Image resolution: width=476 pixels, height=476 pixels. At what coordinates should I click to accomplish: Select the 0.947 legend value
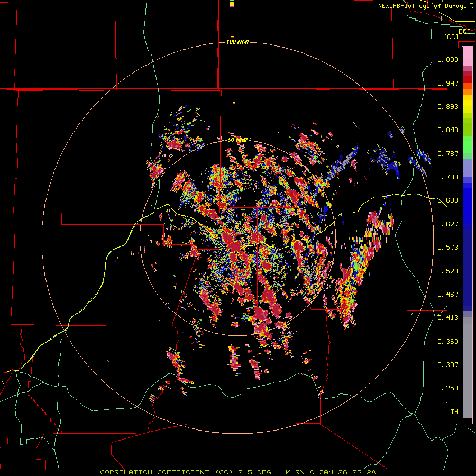[448, 83]
